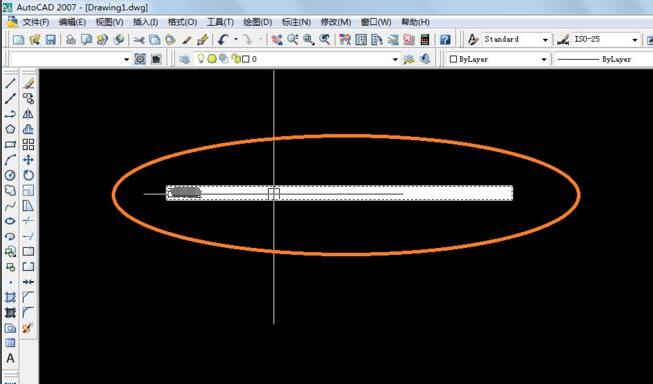Image resolution: width=653 pixels, height=384 pixels.
Task: Select the Circle tool
Action: tap(10, 175)
